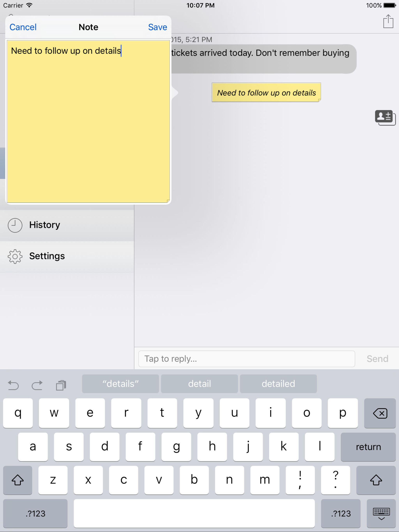Viewport: 399px width, 532px height.
Task: Tap the disabled Send button
Action: coord(377,359)
